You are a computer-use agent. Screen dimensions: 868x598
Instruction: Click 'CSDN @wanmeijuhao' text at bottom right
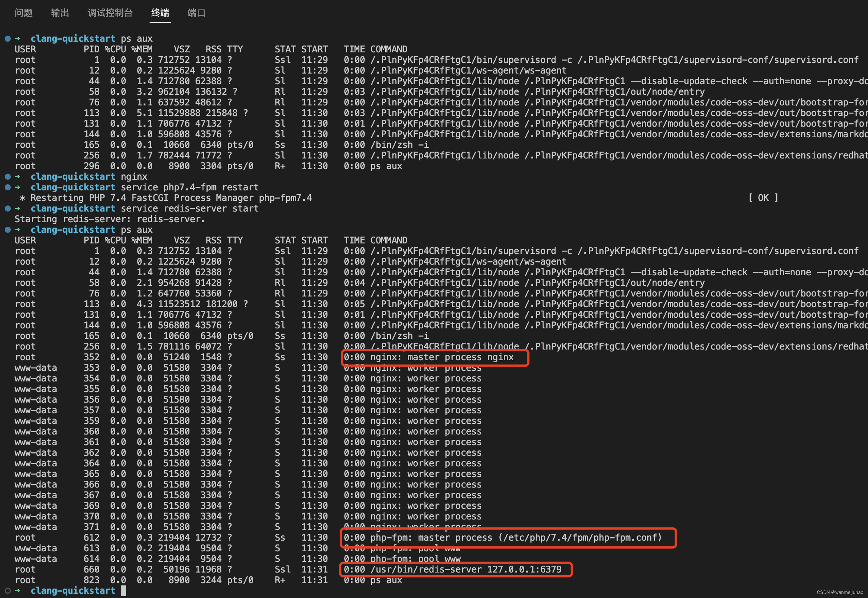pos(839,592)
